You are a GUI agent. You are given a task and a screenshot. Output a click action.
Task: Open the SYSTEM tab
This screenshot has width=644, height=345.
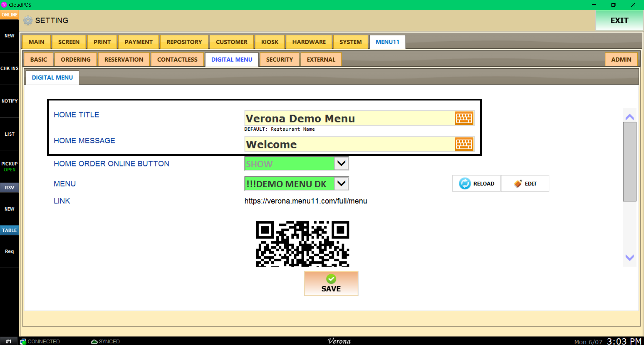pyautogui.click(x=351, y=42)
